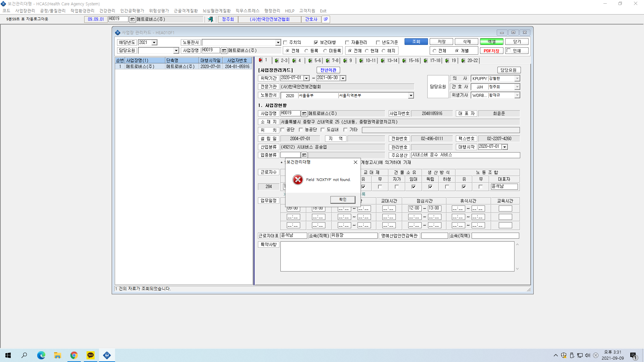The width and height of the screenshot is (644, 362).
Task: Expand the 위탁기간 end date dropdown
Action: [343, 78]
